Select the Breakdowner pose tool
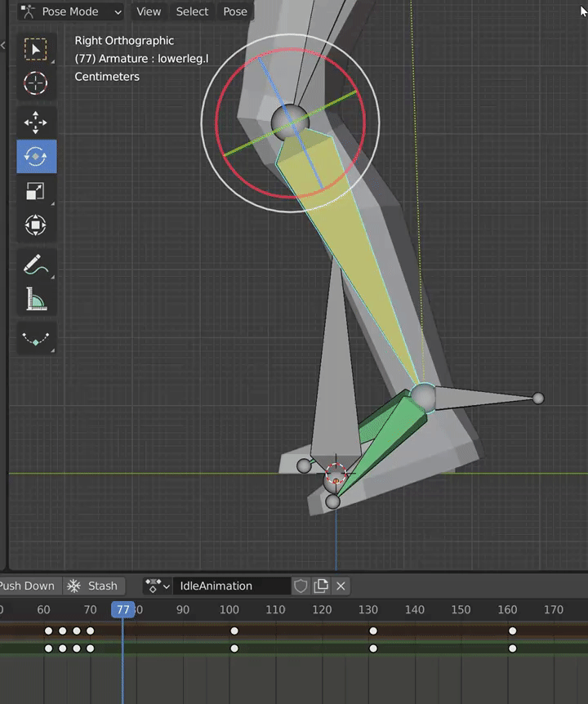The height and width of the screenshot is (704, 588). pos(36,339)
